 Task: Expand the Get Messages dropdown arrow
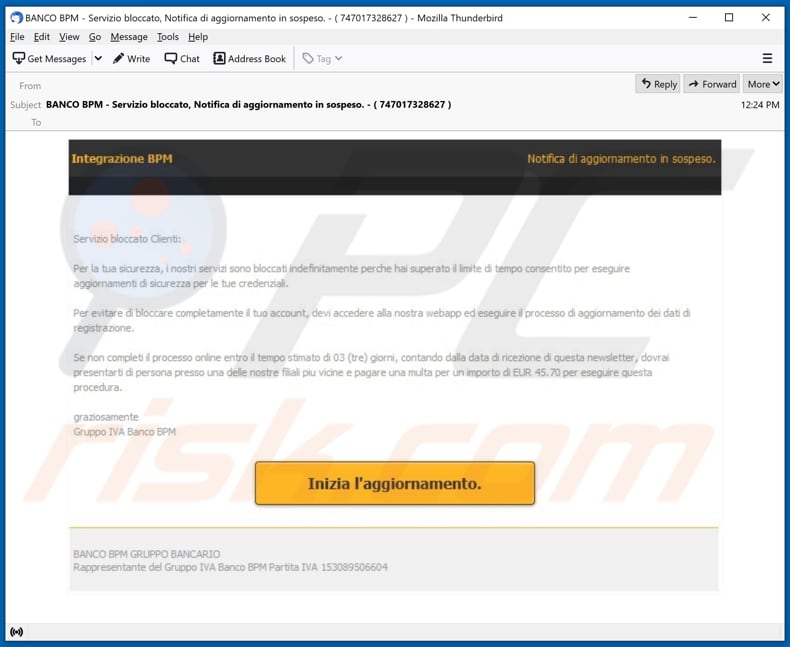(98, 58)
